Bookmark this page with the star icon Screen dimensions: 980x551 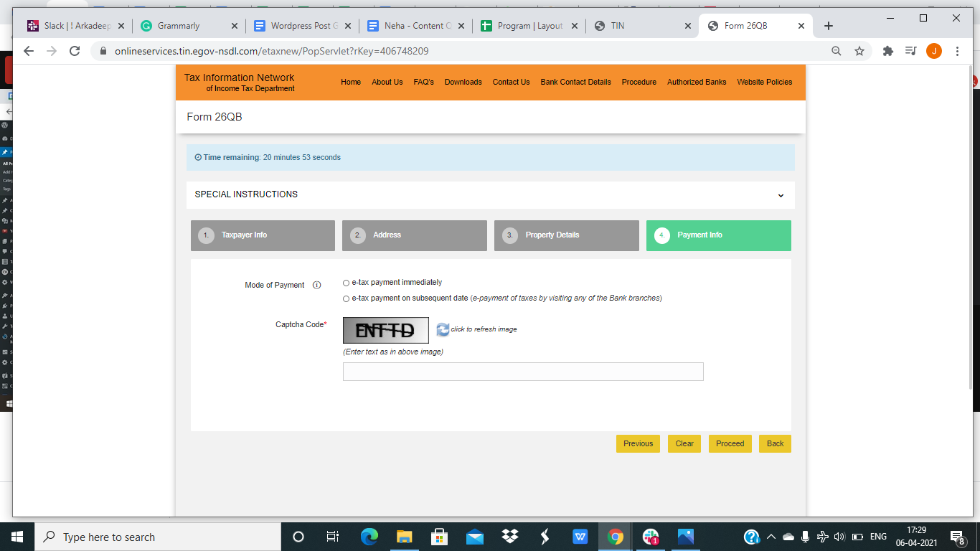click(859, 51)
